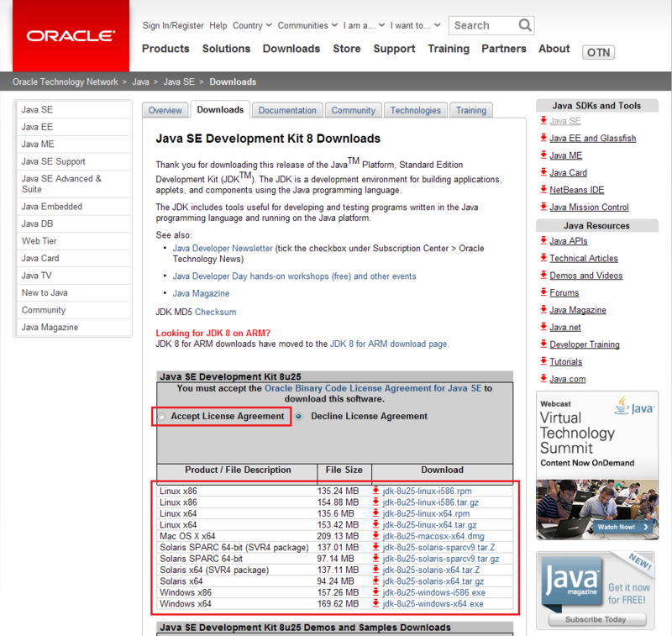
Task: Click red arrow icon next to Tutorials
Action: (x=543, y=361)
